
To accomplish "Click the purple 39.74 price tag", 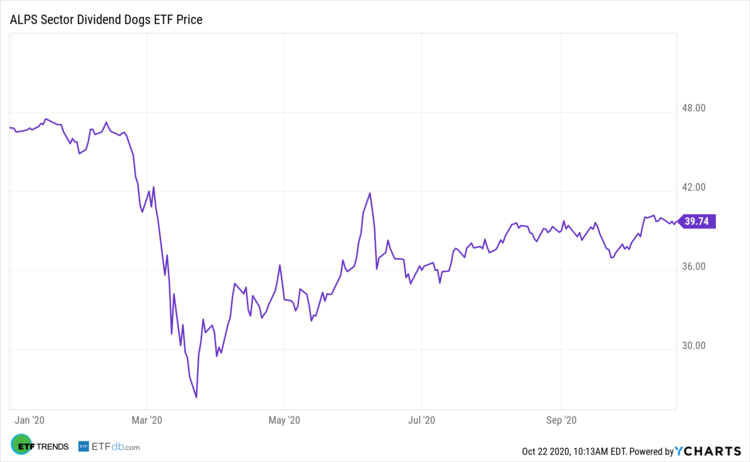I will click(696, 222).
